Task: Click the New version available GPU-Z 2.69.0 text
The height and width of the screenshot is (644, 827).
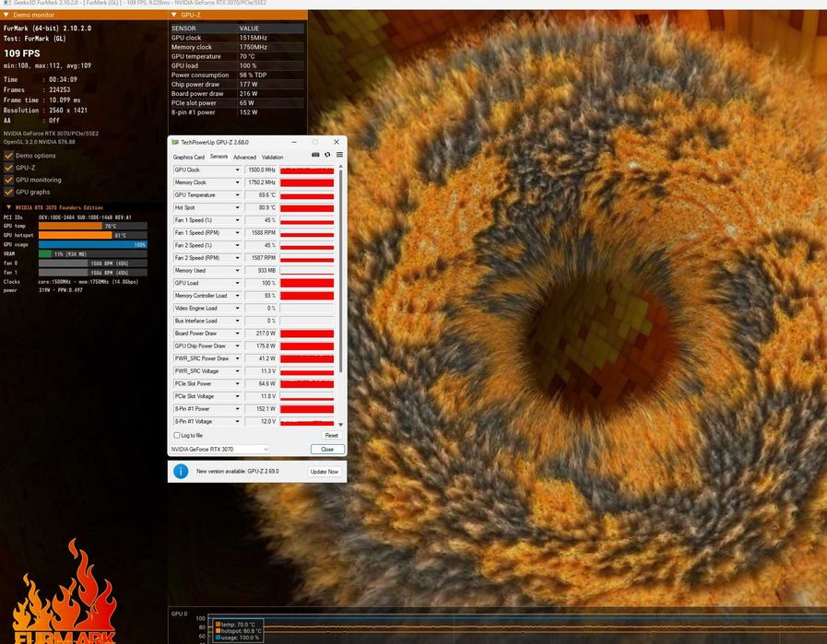Action: tap(238, 471)
